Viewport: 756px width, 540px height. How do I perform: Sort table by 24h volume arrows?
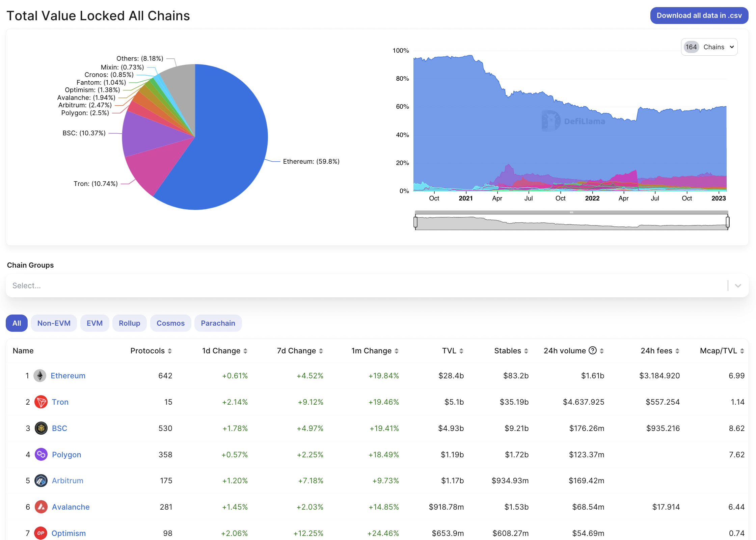(x=602, y=351)
